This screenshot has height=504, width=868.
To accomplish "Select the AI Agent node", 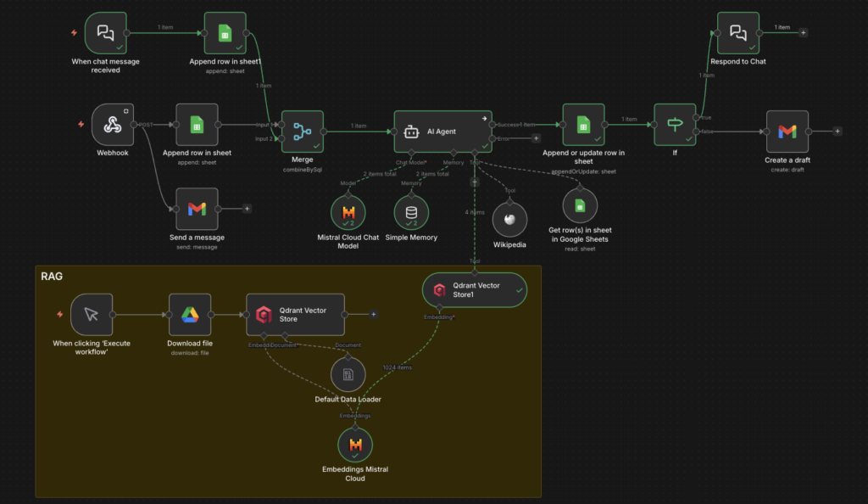I will pyautogui.click(x=444, y=132).
